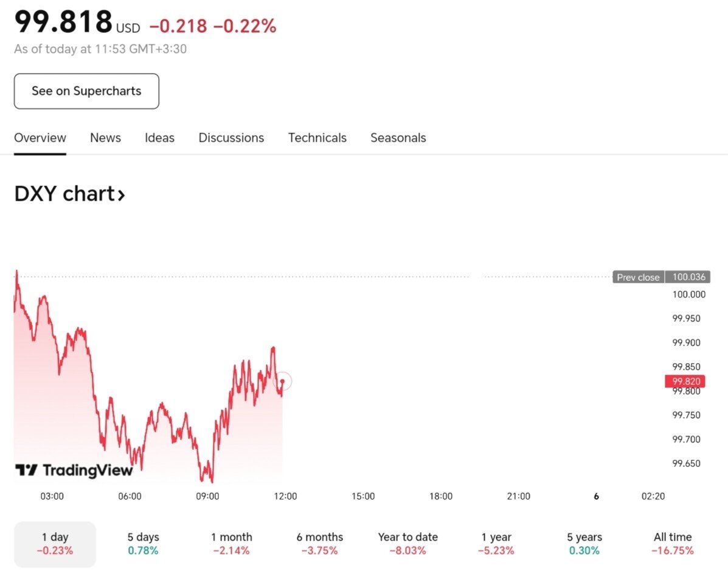
Task: Switch chart to 5 days range
Action: [x=143, y=544]
